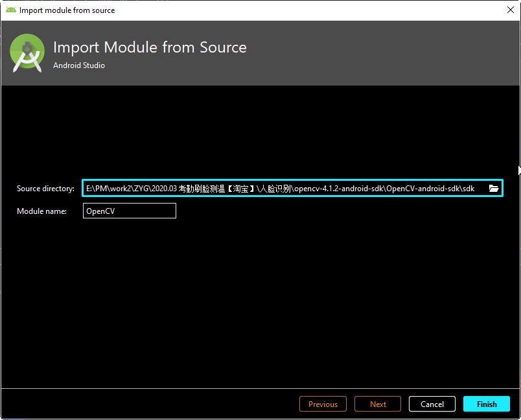Screen dimensions: 521x420
Task: Click the 'Source directory:' label
Action: (x=49, y=188)
